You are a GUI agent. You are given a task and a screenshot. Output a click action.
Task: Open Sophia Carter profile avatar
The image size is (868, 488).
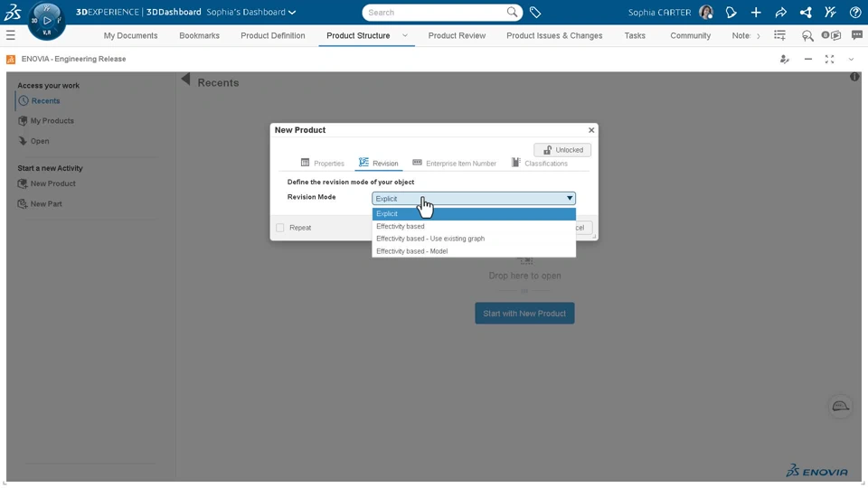coord(706,12)
